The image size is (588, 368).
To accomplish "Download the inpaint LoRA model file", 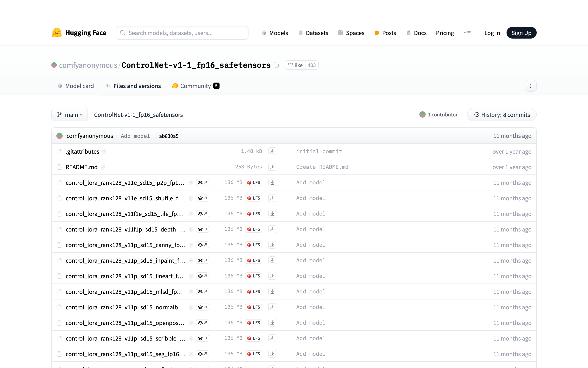I will 272,261.
